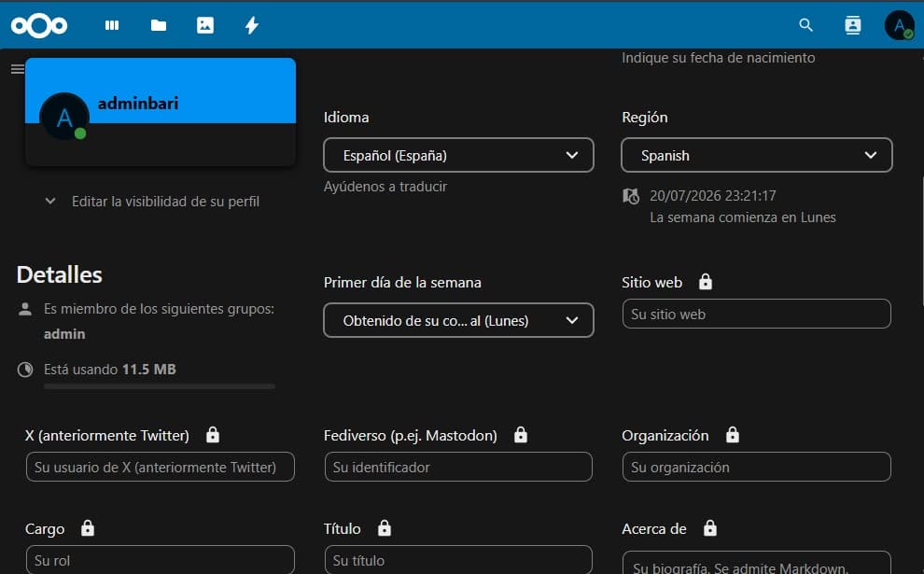Open the Idioma language dropdown
This screenshot has height=574, width=924.
[458, 155]
